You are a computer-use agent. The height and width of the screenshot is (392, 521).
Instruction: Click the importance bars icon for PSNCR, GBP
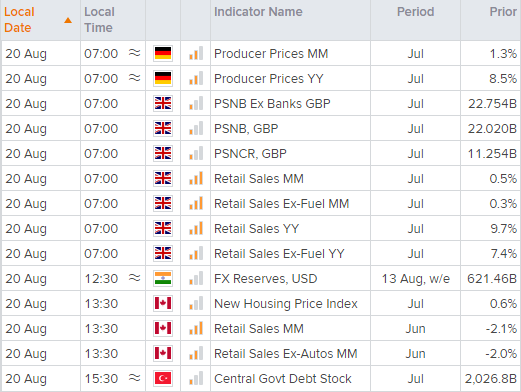coord(196,153)
